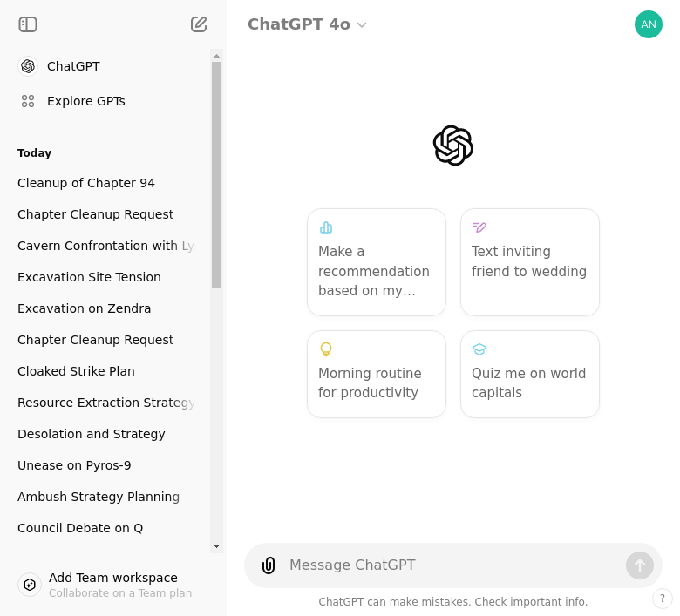
Task: Select Text inviting friend to wedding card
Action: (529, 262)
